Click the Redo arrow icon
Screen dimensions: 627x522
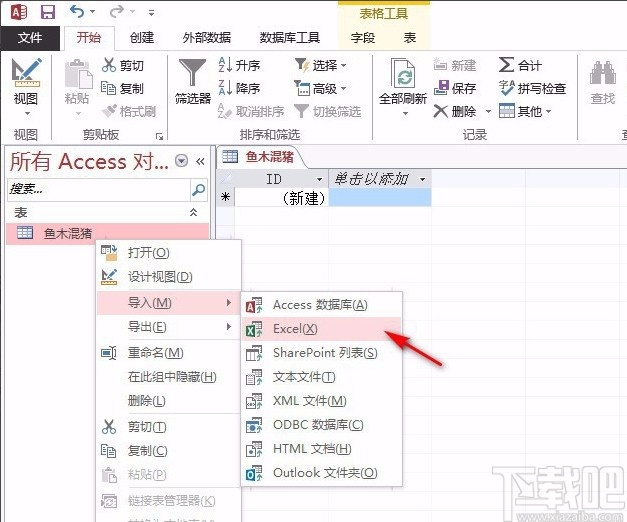[x=117, y=12]
